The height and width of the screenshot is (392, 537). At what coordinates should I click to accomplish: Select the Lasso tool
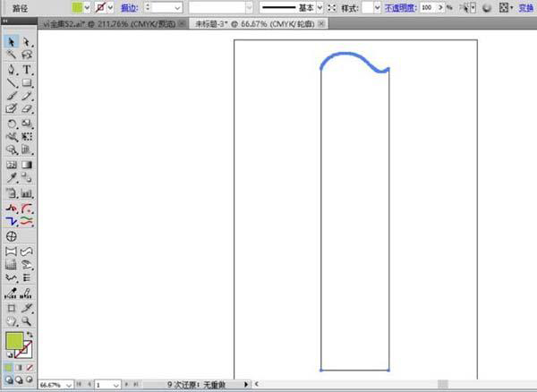(x=26, y=55)
